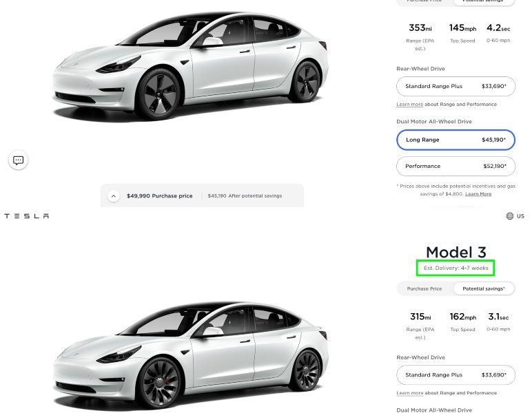Viewport: 532px width, 413px height.
Task: Click the $45,190 After potential savings text
Action: (x=245, y=195)
